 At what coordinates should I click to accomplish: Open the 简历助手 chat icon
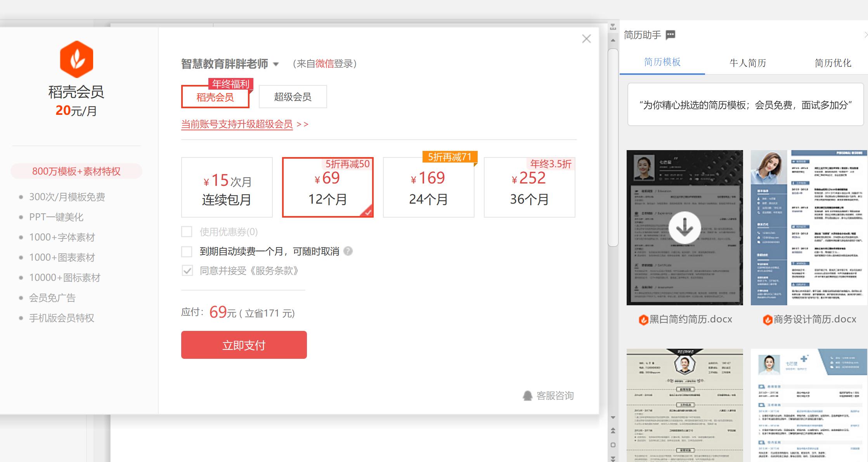coord(671,35)
